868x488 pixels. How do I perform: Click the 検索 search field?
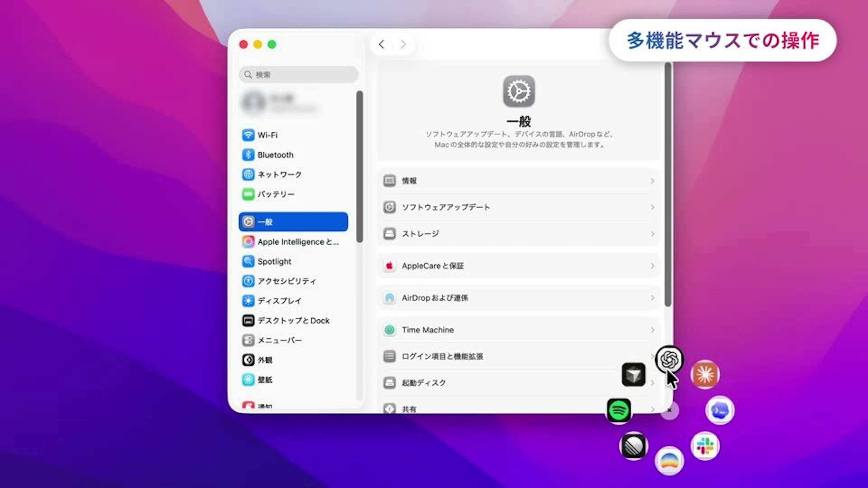299,74
